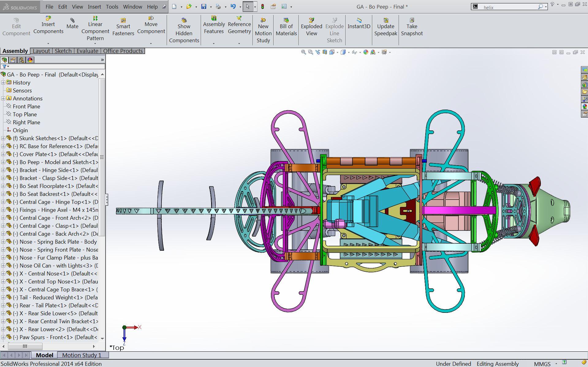Toggle the Select cursor tool
588x367 pixels.
(x=248, y=6)
